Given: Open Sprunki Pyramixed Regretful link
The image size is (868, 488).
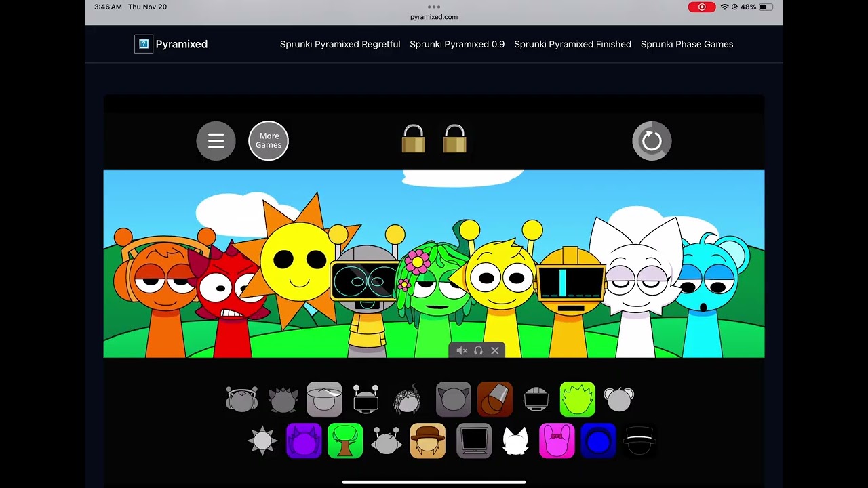Looking at the screenshot, I should 340,44.
